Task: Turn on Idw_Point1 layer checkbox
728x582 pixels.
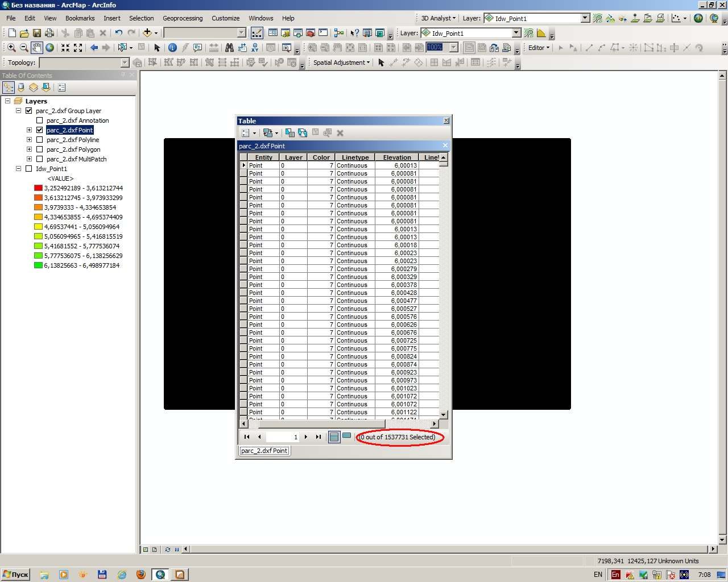Action: tap(28, 169)
